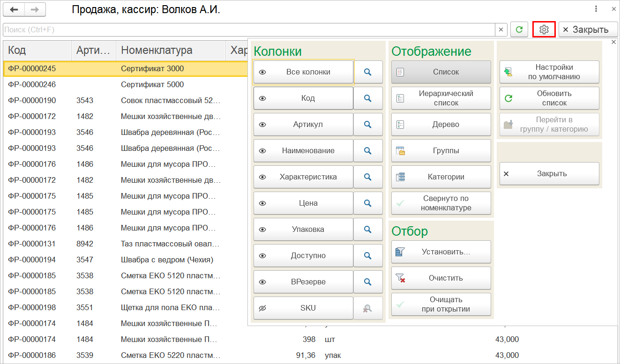
Task: Switch display to Иерархический список
Action: pos(441,98)
